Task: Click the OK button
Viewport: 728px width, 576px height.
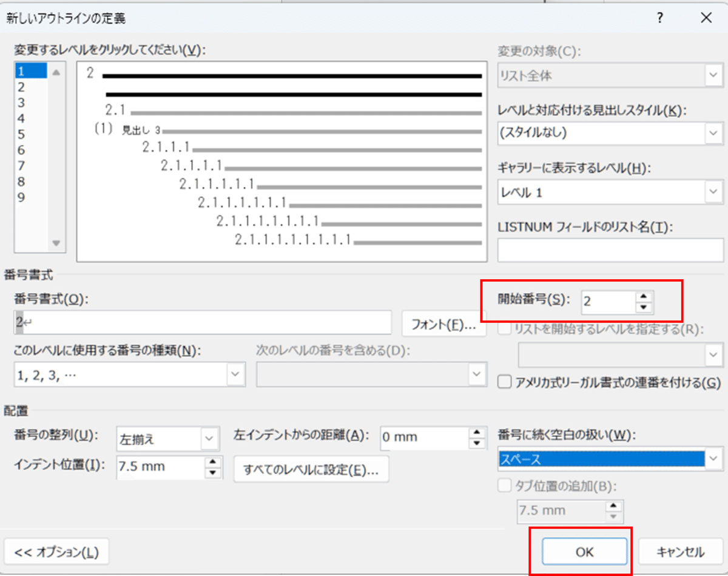Action: (584, 551)
